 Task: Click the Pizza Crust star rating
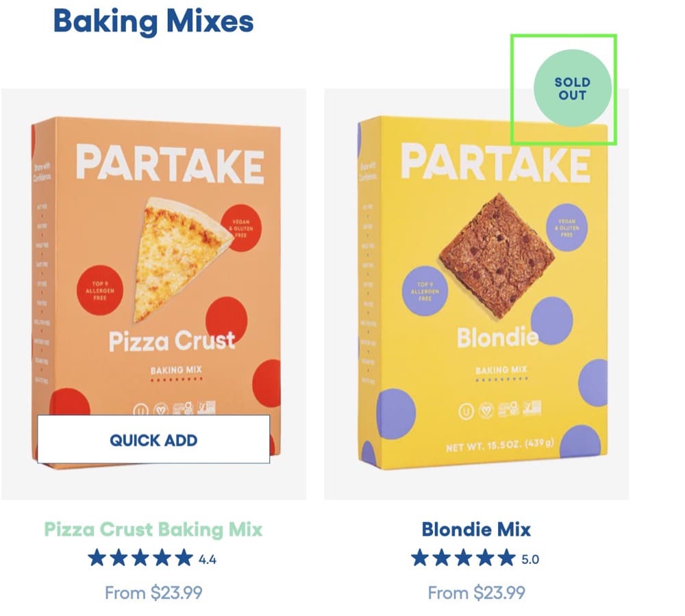[x=140, y=558]
